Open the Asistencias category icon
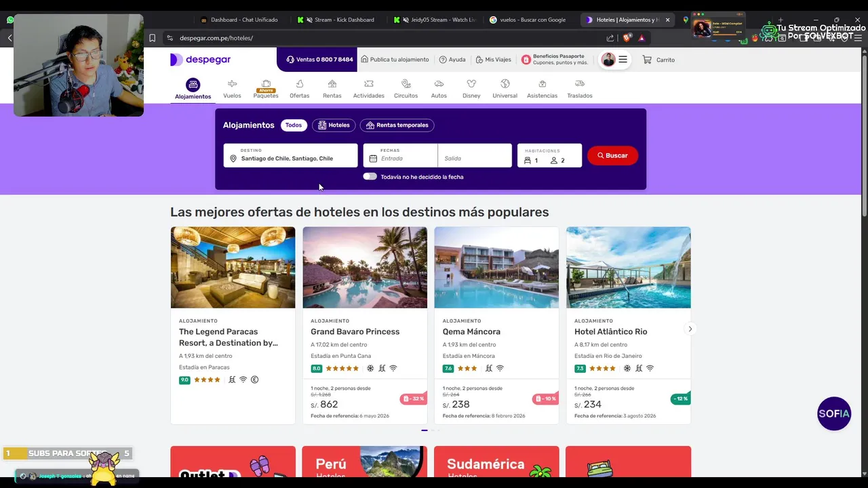 (542, 84)
